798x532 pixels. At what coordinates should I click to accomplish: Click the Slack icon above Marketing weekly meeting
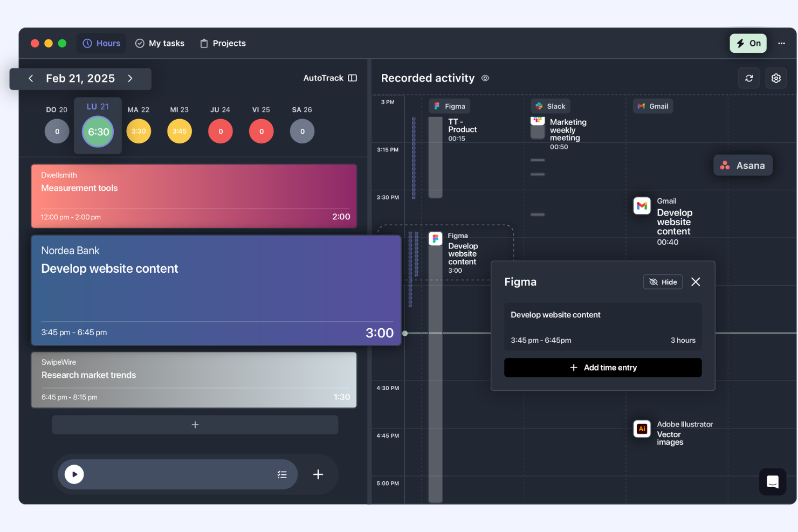click(x=537, y=106)
